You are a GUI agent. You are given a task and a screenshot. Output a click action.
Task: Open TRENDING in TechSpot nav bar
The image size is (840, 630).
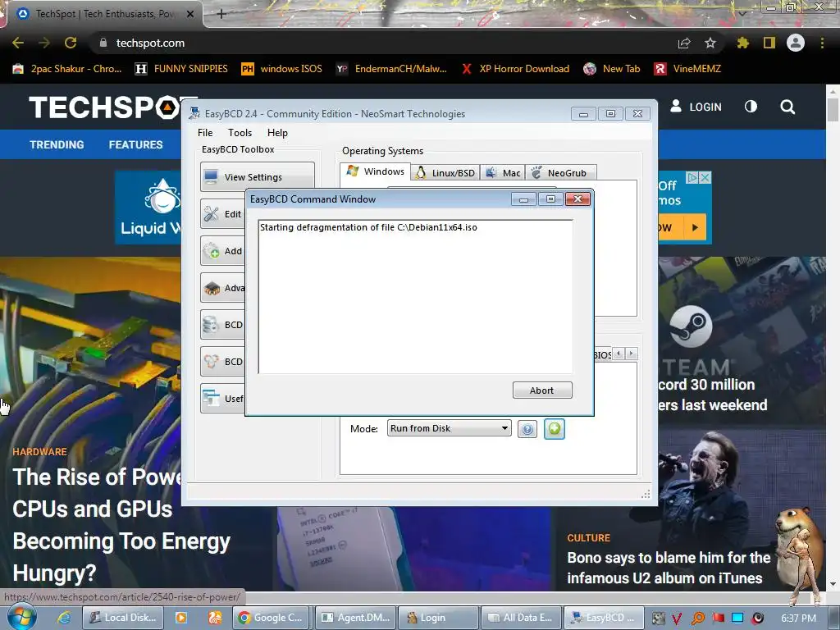click(x=57, y=144)
